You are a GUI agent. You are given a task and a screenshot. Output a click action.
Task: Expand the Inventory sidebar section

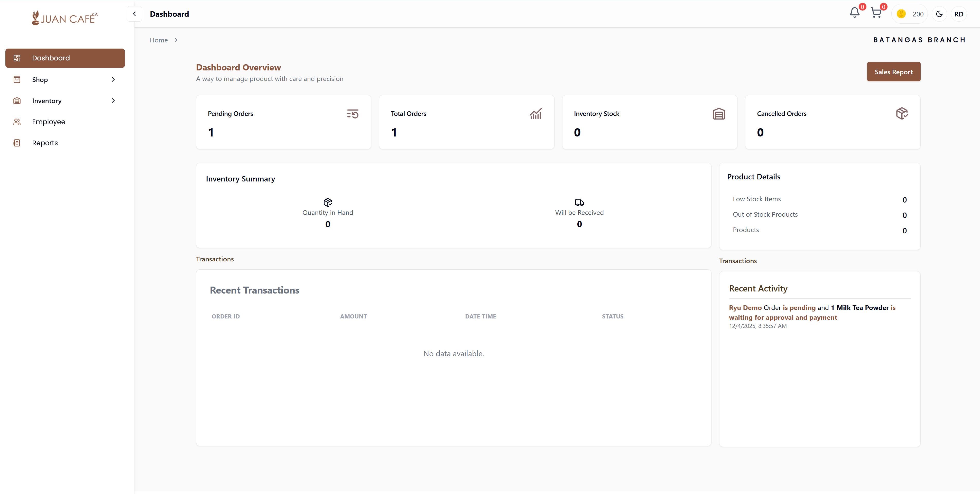click(113, 100)
